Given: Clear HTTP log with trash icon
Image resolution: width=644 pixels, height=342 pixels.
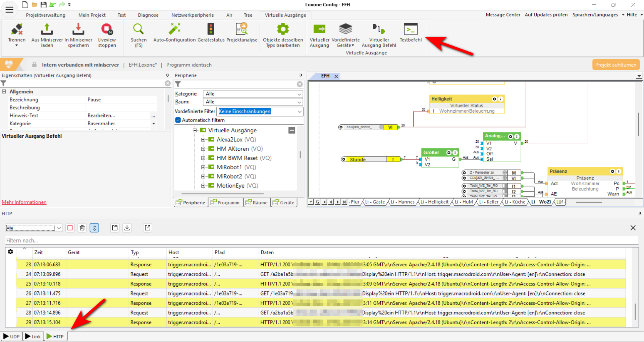Looking at the screenshot, I should pyautogui.click(x=82, y=228).
